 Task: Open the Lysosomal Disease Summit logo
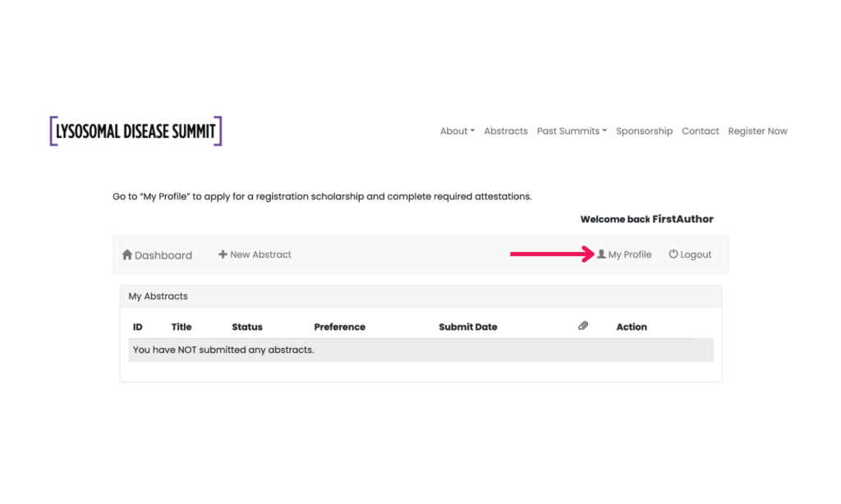(x=136, y=131)
